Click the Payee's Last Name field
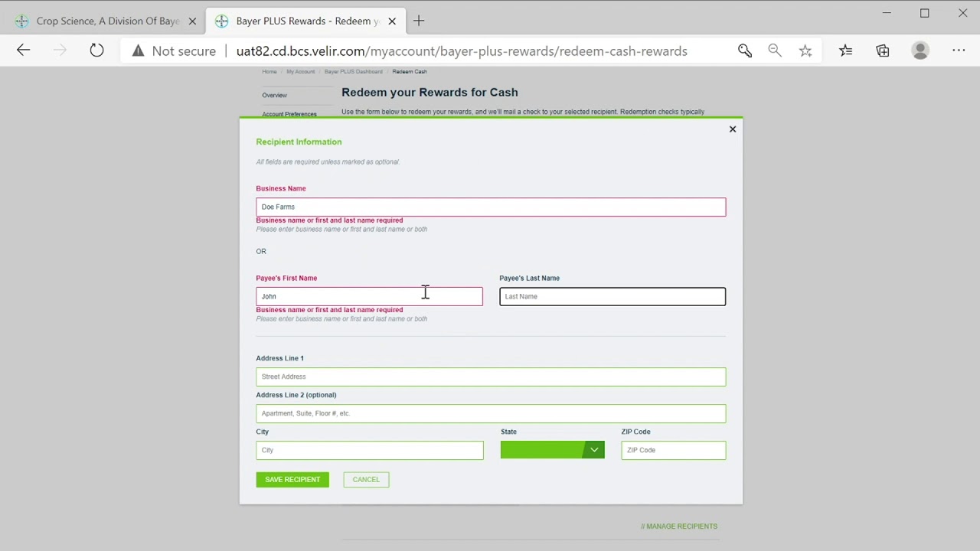 pyautogui.click(x=612, y=296)
